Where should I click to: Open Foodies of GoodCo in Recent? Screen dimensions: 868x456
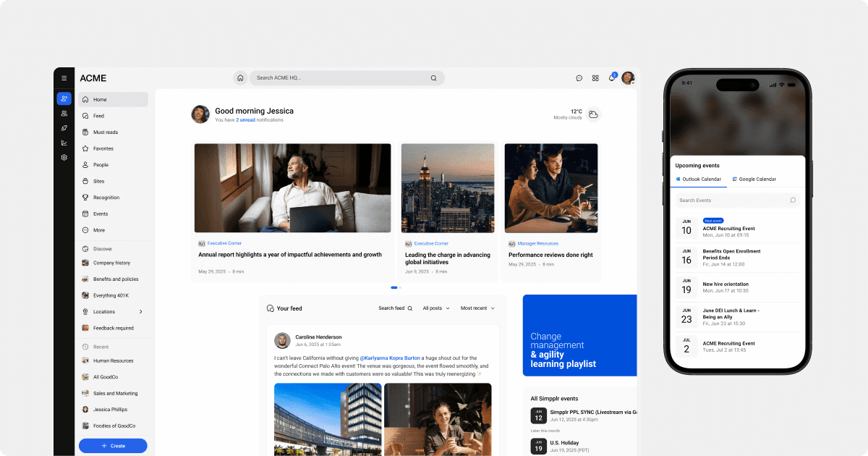[x=114, y=426]
